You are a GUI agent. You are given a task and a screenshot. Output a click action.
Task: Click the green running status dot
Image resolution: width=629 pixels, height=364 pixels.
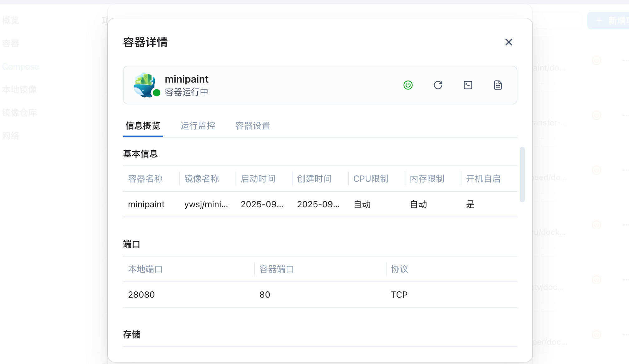[x=157, y=93]
